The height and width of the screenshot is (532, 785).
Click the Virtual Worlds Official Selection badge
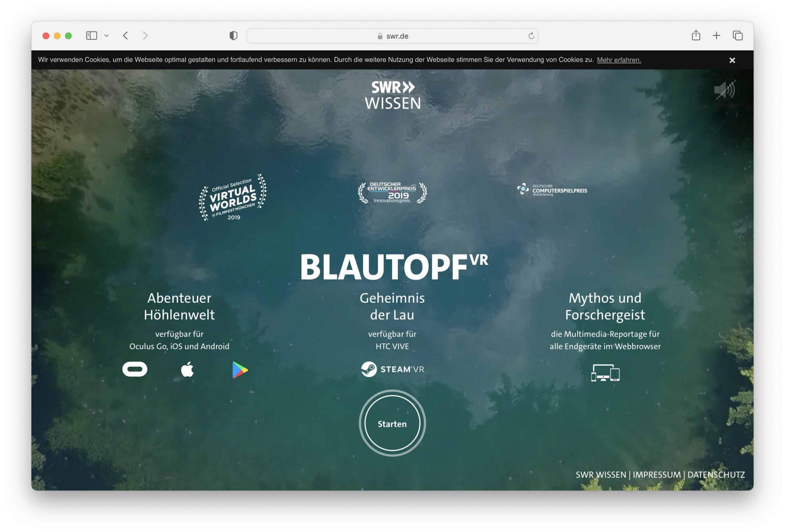[233, 197]
